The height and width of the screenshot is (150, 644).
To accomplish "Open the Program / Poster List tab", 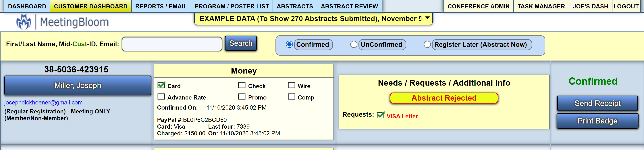I will click(232, 6).
